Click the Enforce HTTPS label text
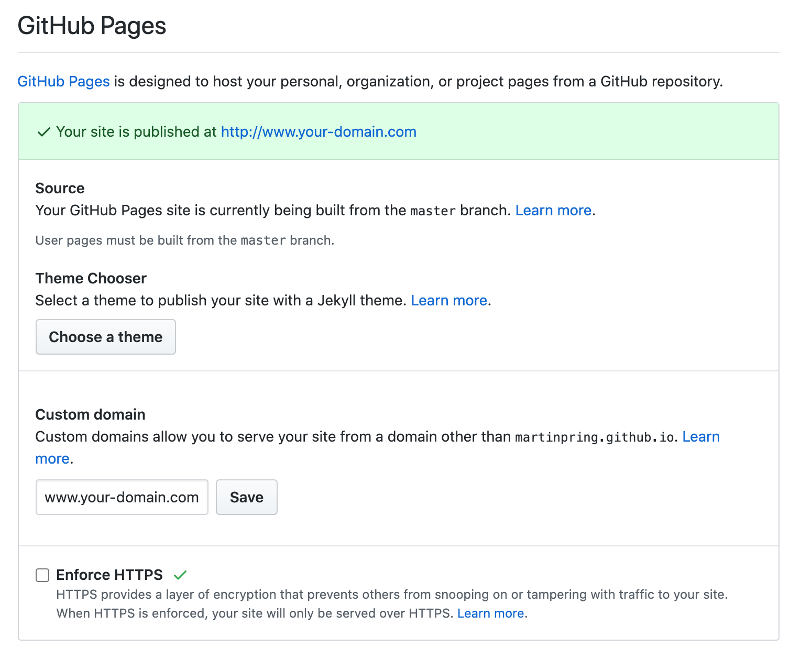 (109, 575)
